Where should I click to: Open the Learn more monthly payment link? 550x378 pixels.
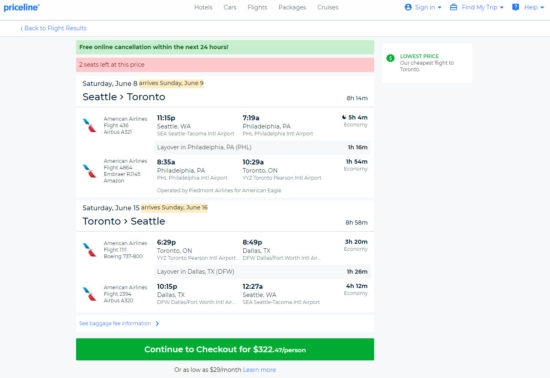259,370
